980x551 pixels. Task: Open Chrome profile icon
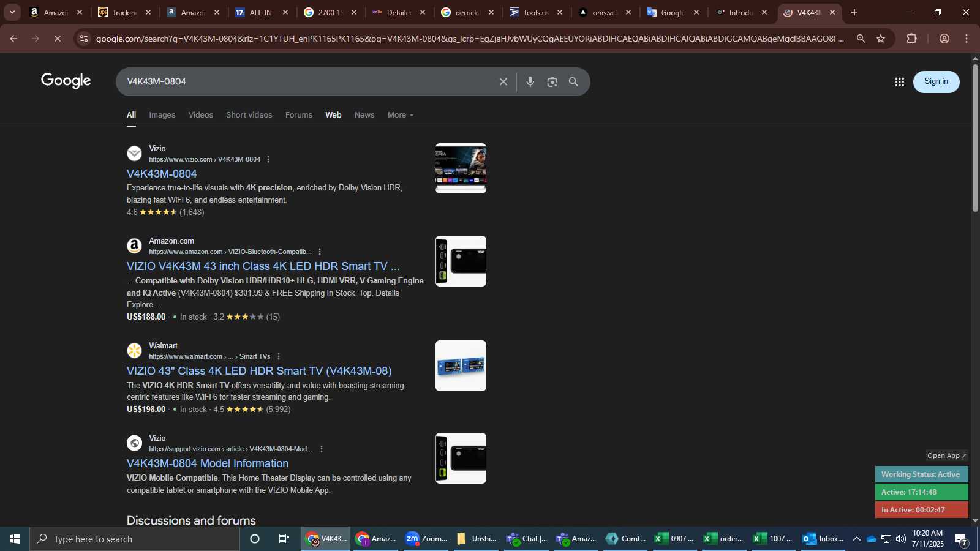(x=944, y=39)
